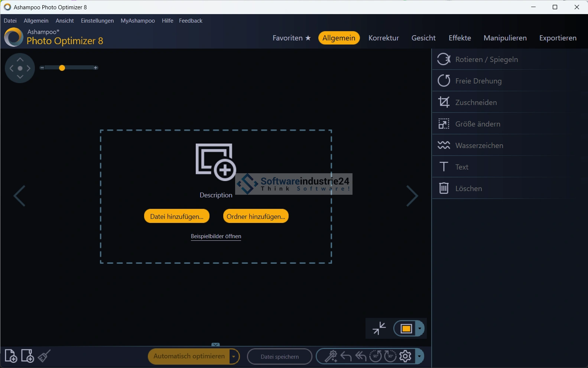This screenshot has width=588, height=368.
Task: Toggle the collapse view arrows icon
Action: [x=379, y=328]
